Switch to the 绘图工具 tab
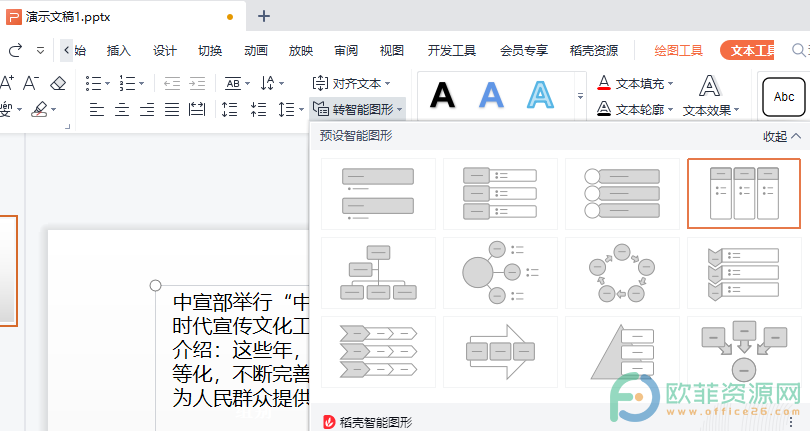Image resolution: width=810 pixels, height=431 pixels. [678, 51]
